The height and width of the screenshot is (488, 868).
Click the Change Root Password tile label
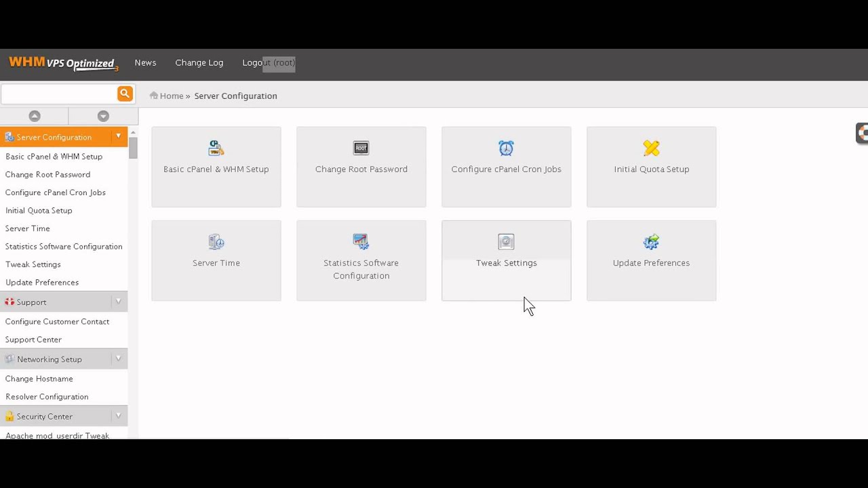pyautogui.click(x=361, y=169)
